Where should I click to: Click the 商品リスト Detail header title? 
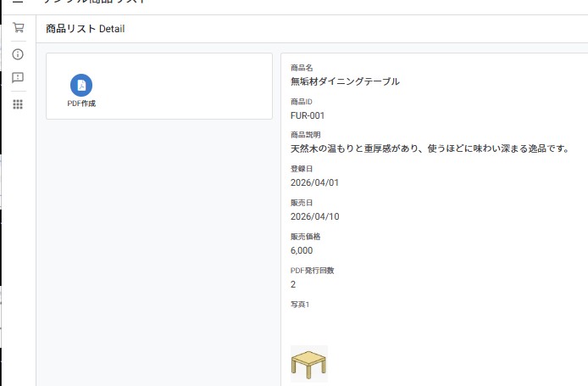pos(86,30)
